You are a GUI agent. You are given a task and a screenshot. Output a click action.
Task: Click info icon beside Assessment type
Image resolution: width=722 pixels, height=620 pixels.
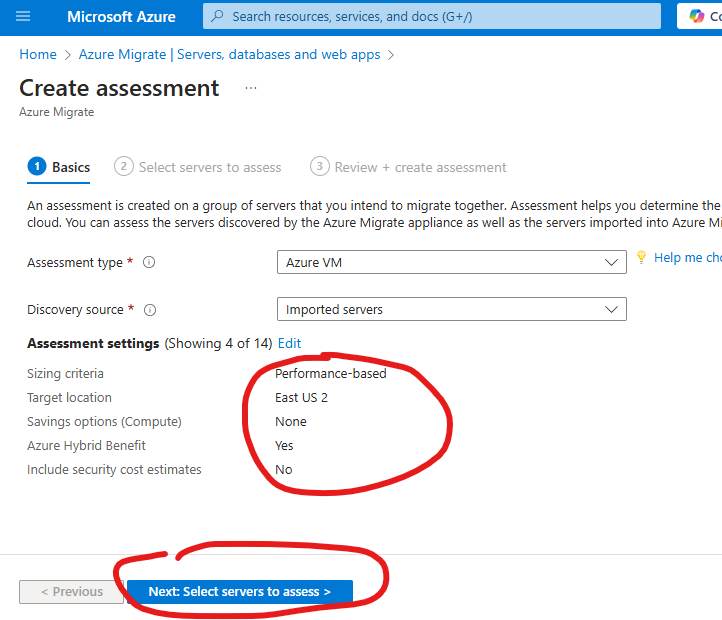pos(149,263)
